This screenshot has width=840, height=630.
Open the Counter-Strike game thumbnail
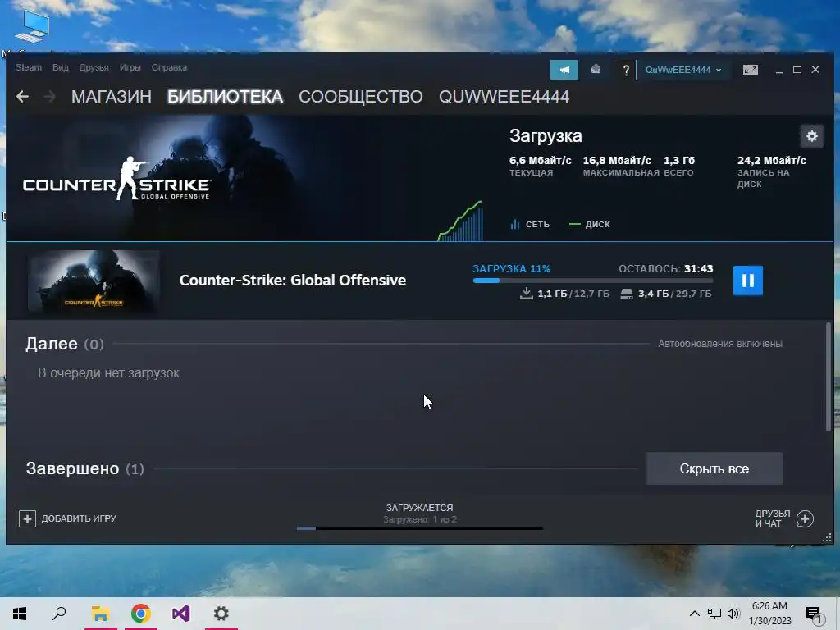(x=94, y=281)
